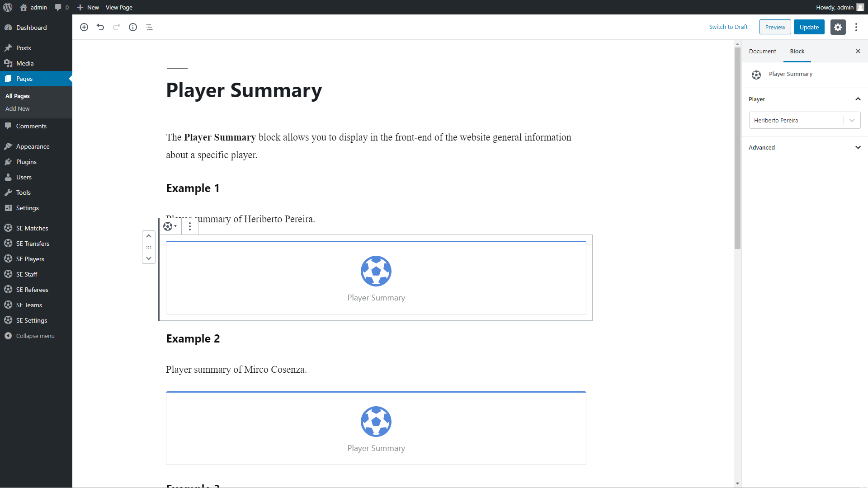Click the Undo arrow icon
The image size is (868, 488).
(x=100, y=27)
